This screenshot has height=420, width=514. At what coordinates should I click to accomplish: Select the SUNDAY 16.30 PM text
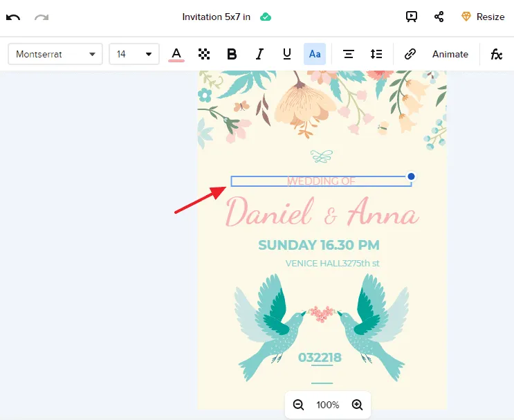pos(319,245)
